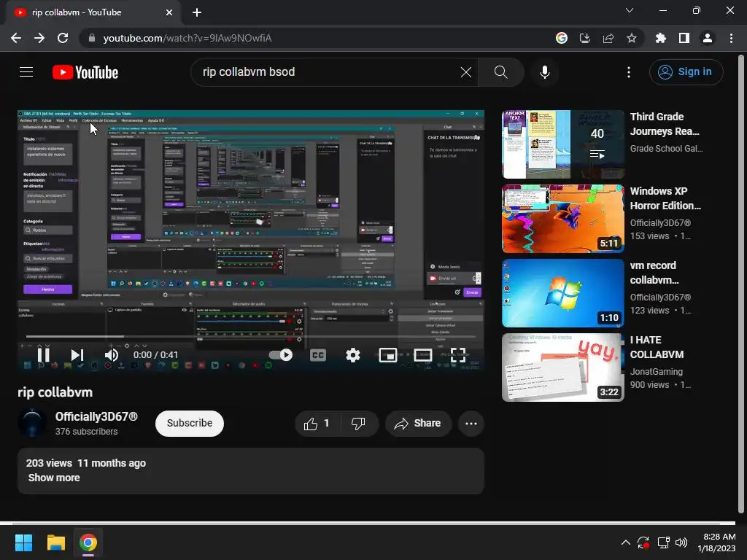Open the channel avatar
The width and height of the screenshot is (747, 560).
point(32,423)
